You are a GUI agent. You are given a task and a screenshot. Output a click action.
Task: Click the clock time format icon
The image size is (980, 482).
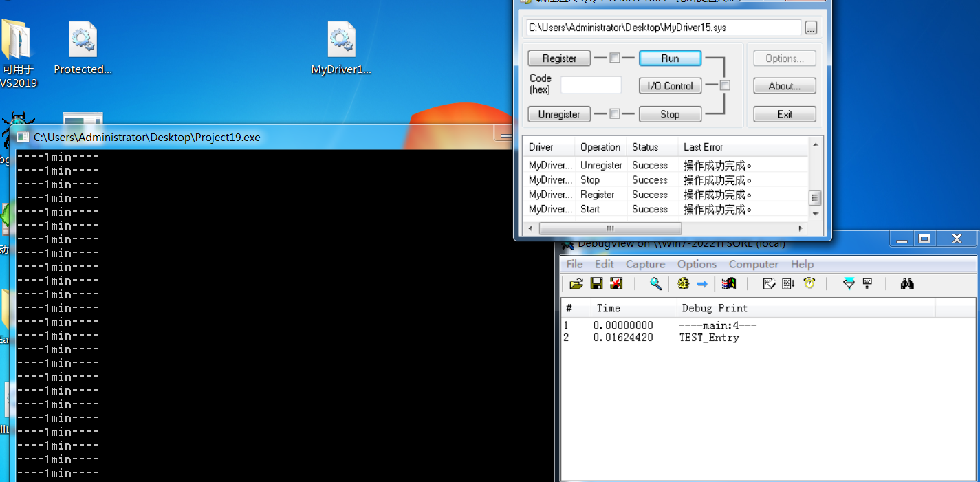coord(809,284)
